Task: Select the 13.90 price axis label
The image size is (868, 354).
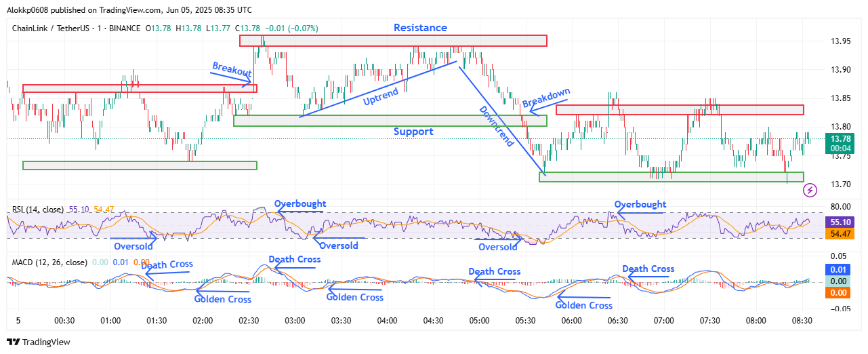Action: coord(841,70)
